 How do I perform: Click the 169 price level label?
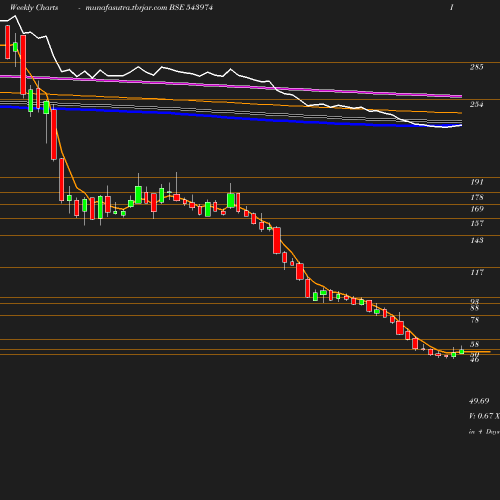477,209
